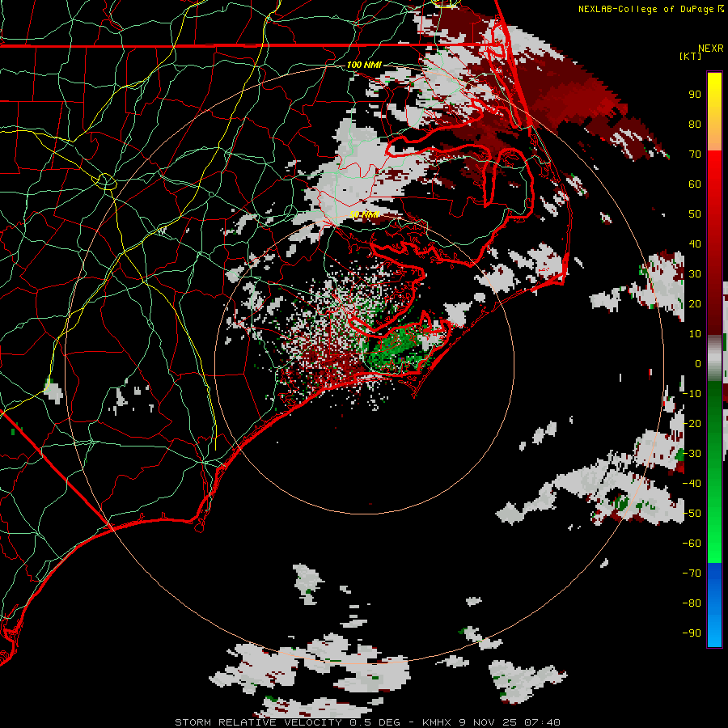Click the 50 NMI range ring label

pyautogui.click(x=364, y=214)
